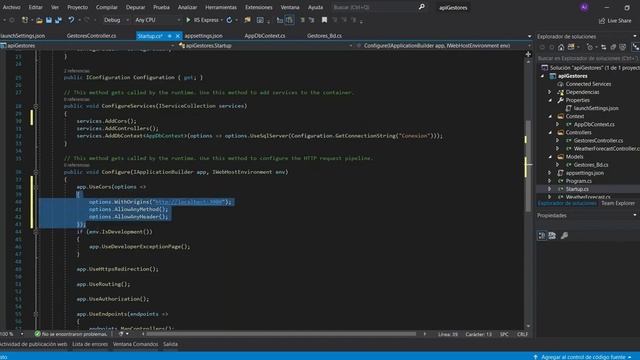This screenshot has width=640, height=360.
Task: Click the Undo arrow icon
Action: tap(71, 20)
